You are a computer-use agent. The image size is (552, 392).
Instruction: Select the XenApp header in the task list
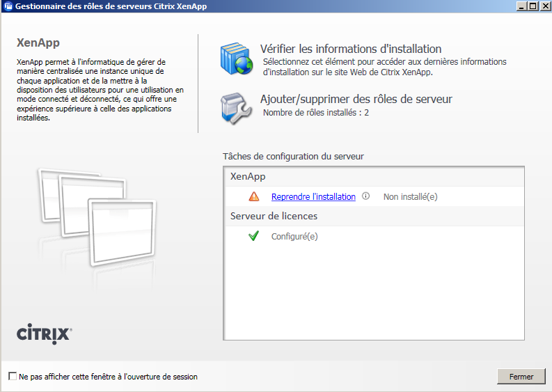248,177
